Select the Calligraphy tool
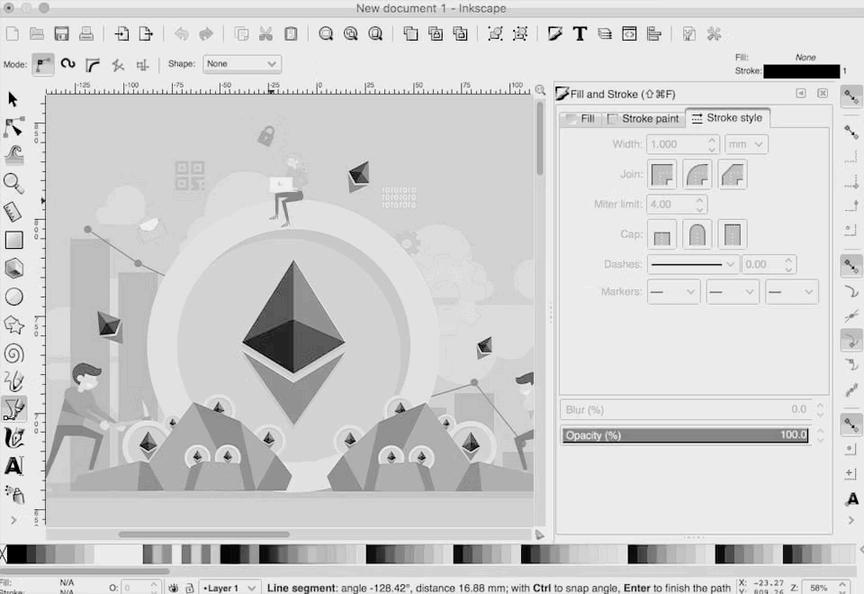Screen dimensions: 864x594 pyautogui.click(x=14, y=438)
